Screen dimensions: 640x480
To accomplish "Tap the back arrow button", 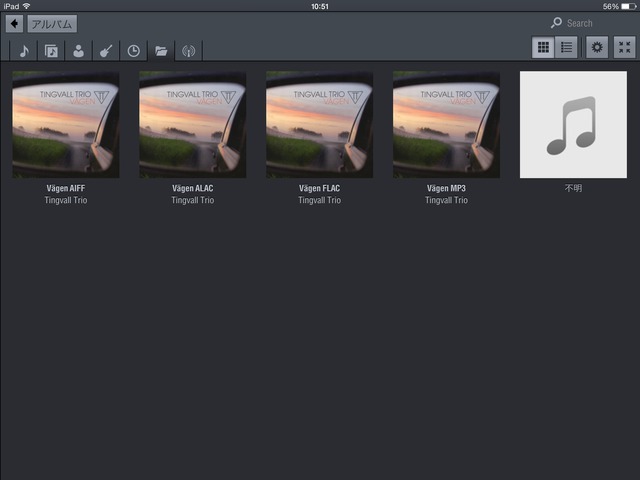I will pyautogui.click(x=15, y=23).
